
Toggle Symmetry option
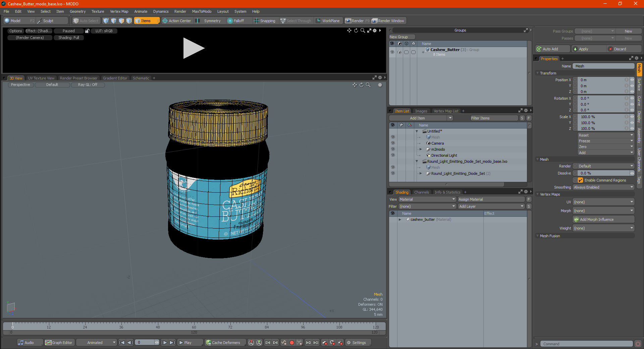tap(209, 21)
